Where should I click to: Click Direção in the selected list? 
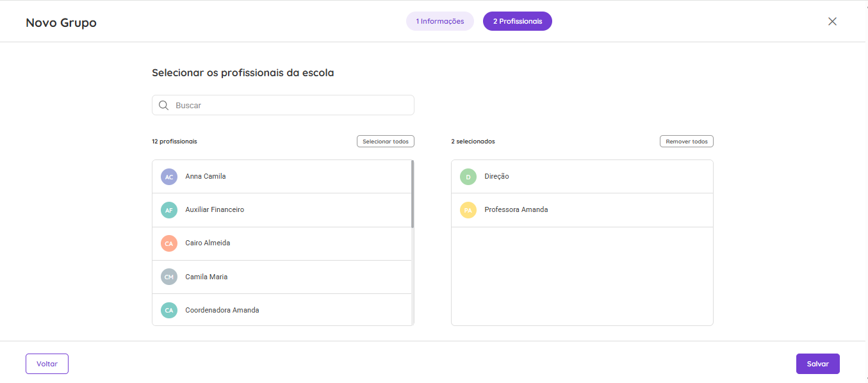pyautogui.click(x=582, y=177)
